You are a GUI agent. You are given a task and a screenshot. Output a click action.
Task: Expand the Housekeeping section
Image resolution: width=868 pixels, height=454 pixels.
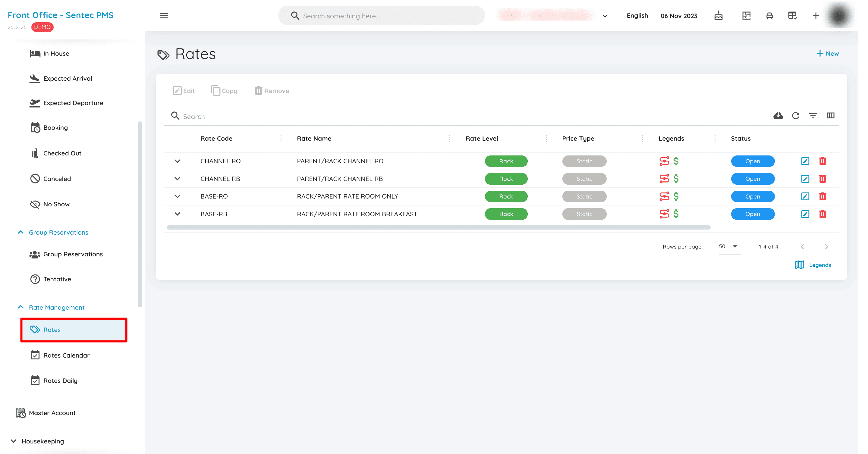coord(37,441)
